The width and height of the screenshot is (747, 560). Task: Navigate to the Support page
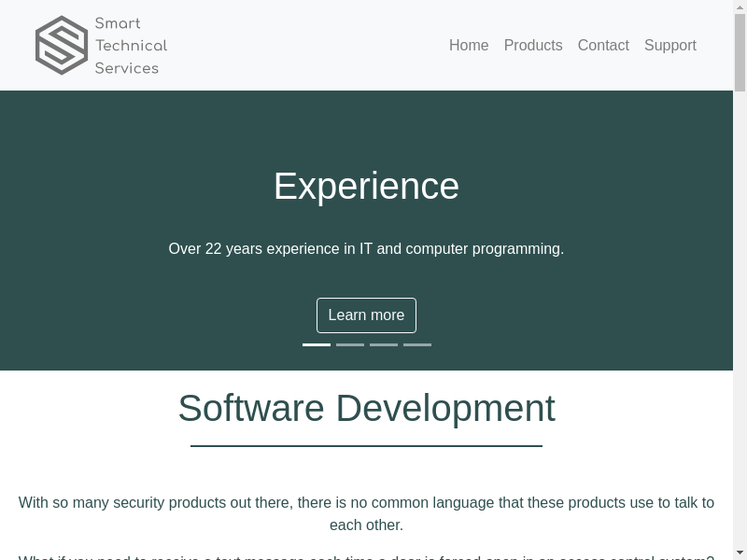pyautogui.click(x=670, y=46)
